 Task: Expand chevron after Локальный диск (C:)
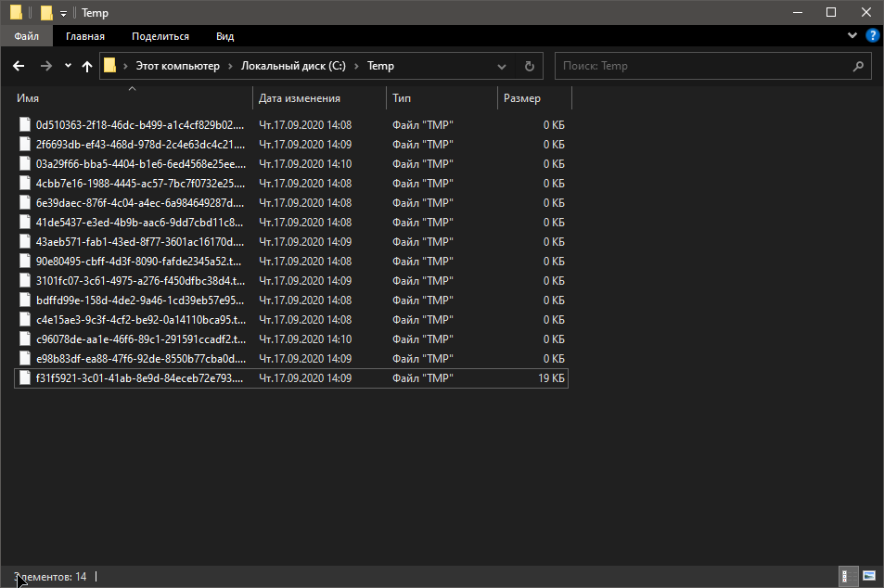point(356,67)
